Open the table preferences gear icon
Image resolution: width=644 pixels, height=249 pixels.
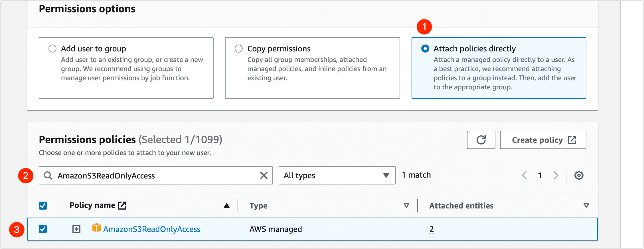point(579,175)
